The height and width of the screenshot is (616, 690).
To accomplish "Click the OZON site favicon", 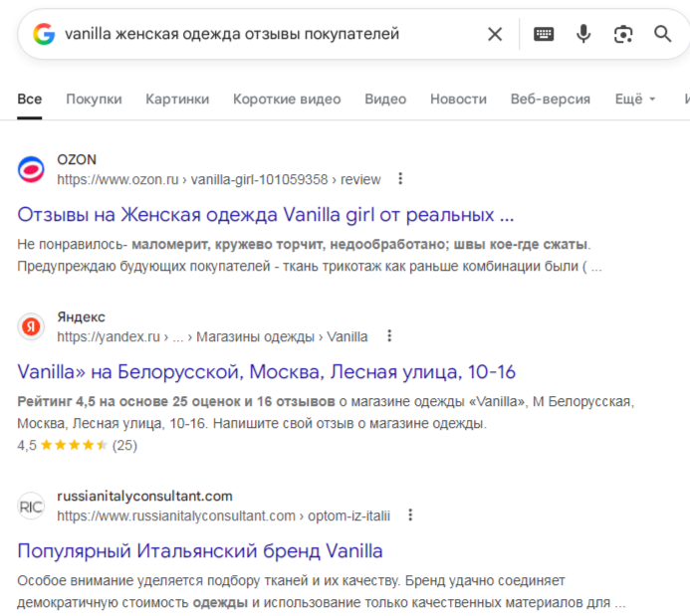I will click(32, 169).
